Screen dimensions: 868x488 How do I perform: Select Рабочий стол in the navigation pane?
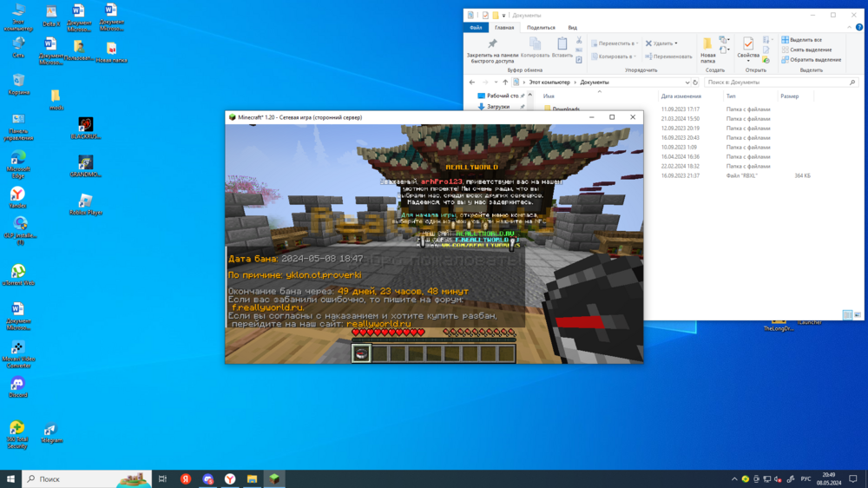point(498,96)
